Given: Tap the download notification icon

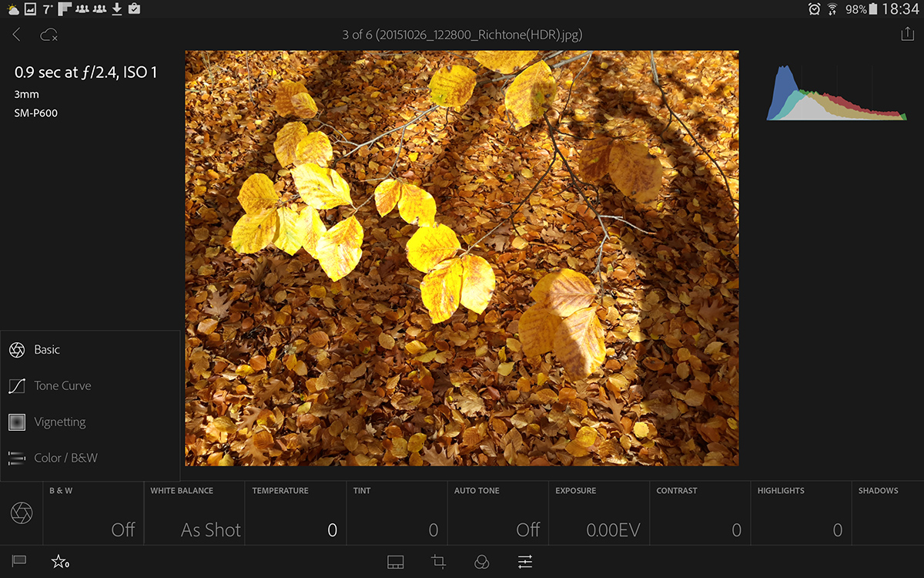Looking at the screenshot, I should pyautogui.click(x=117, y=9).
